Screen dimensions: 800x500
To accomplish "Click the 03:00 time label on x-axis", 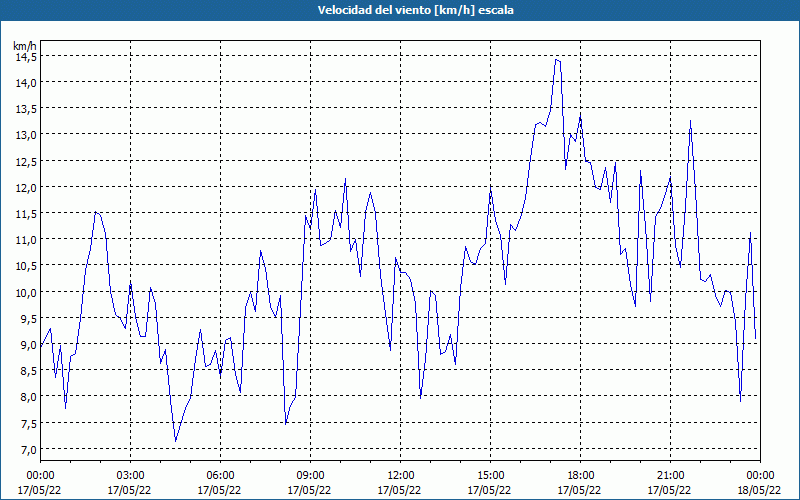I will point(130,476).
